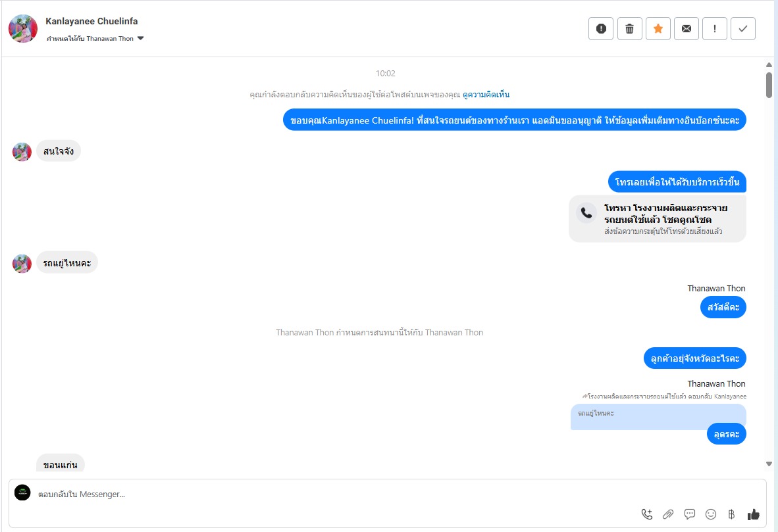
Task: Toggle the exclamation priority button
Action: pyautogui.click(x=714, y=28)
